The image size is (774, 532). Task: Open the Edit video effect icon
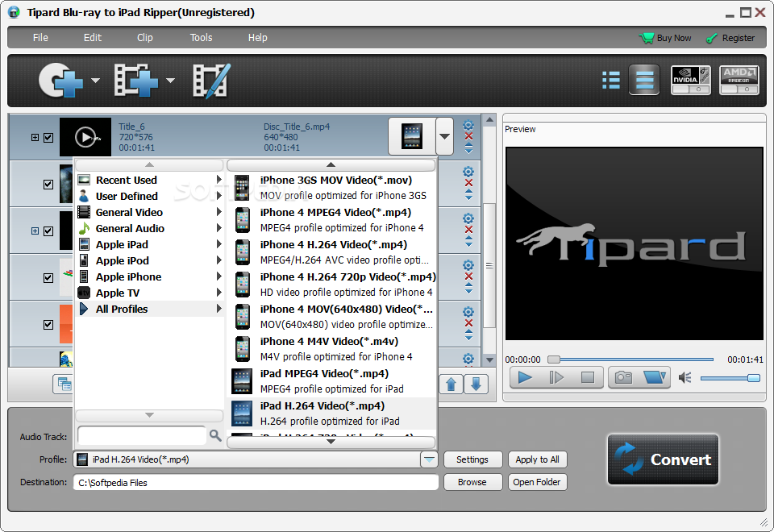(211, 80)
